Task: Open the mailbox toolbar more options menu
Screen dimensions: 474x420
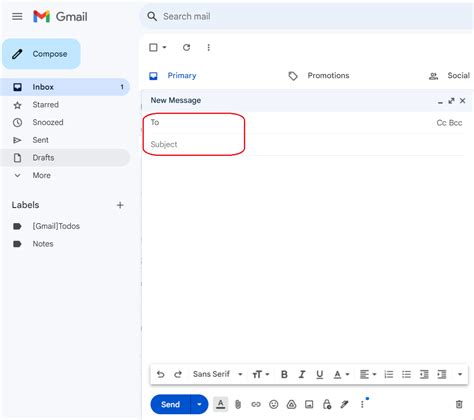Action: pos(208,47)
